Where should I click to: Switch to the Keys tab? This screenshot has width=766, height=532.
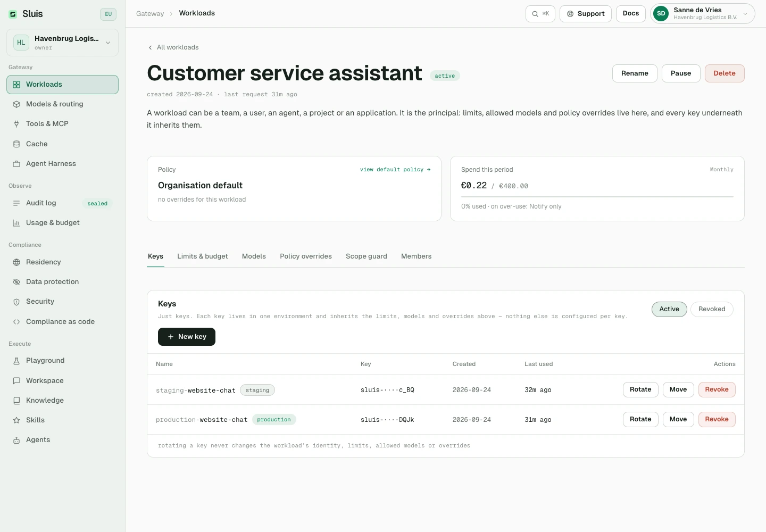155,256
